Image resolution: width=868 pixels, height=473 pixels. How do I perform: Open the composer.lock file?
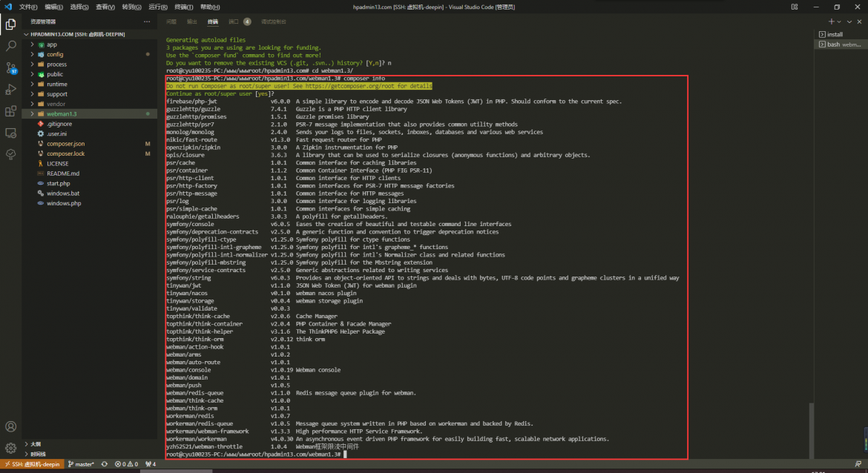90,153
